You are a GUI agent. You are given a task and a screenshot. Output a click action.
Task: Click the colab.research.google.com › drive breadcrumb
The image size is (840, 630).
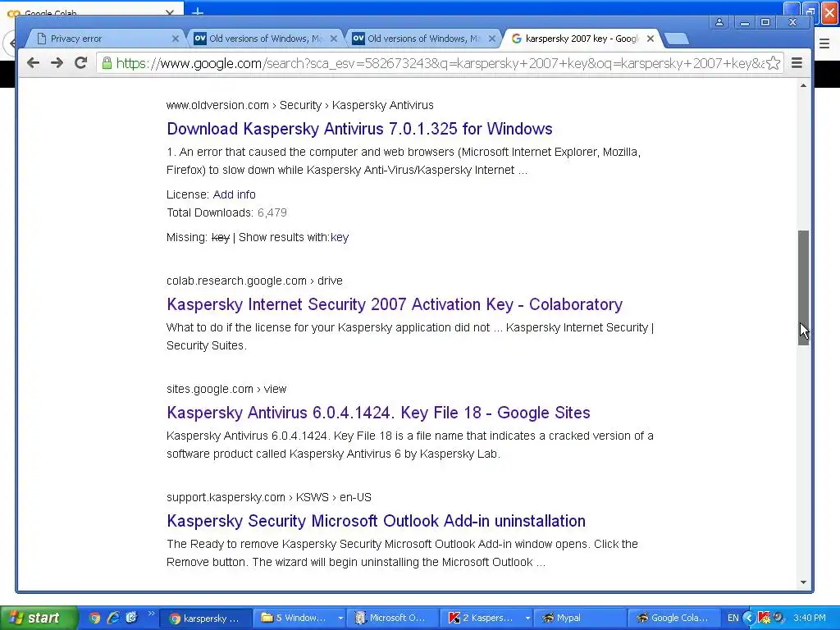point(254,281)
